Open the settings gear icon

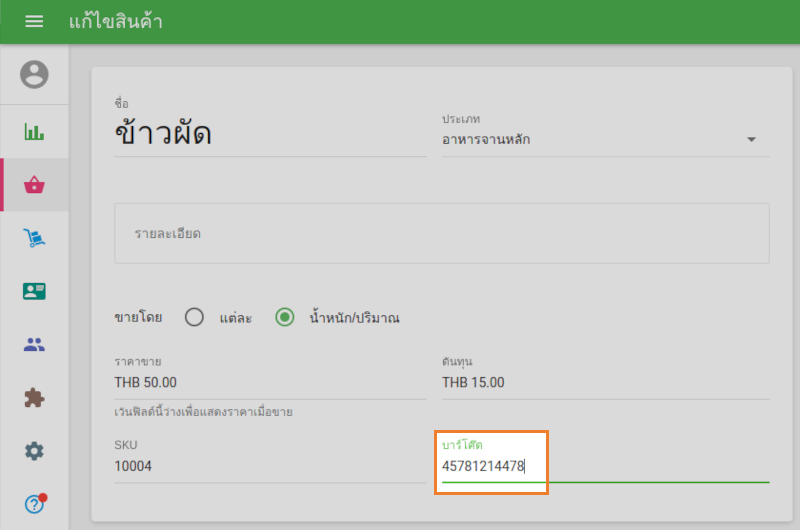(34, 451)
